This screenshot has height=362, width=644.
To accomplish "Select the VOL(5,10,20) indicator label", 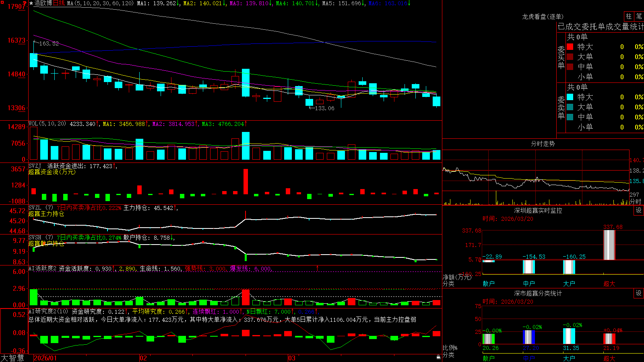I will pos(47,123).
